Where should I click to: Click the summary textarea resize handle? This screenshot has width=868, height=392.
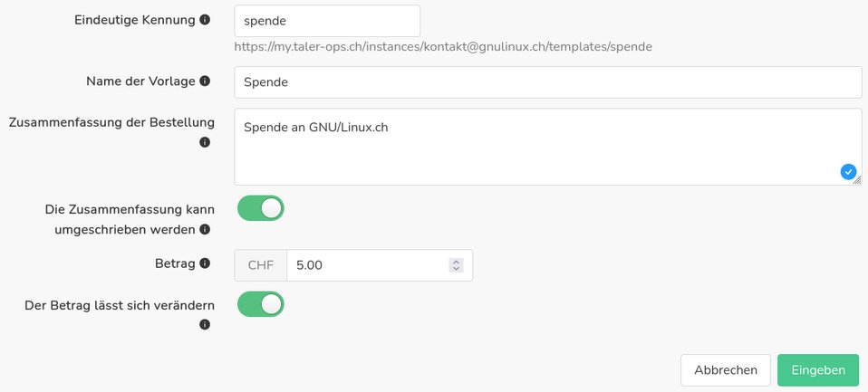click(x=857, y=181)
